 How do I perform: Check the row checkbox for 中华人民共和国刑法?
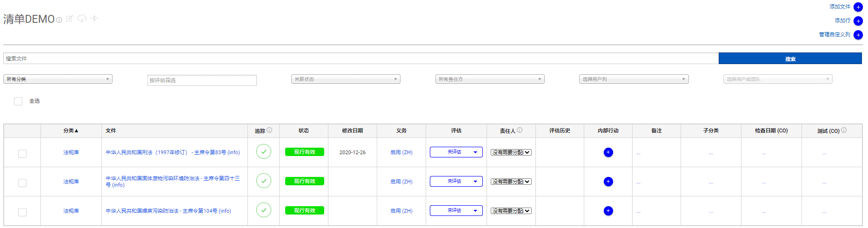click(x=22, y=154)
